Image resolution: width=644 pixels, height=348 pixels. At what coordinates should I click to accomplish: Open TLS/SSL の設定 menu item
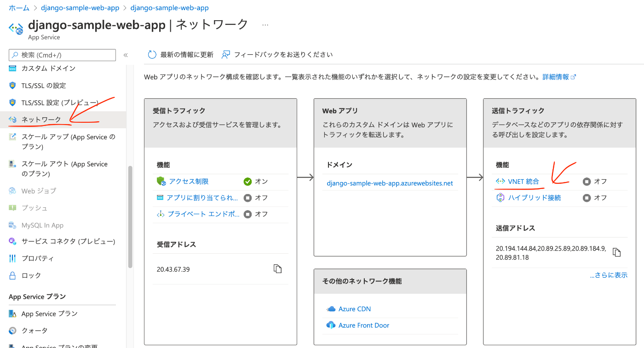click(44, 86)
